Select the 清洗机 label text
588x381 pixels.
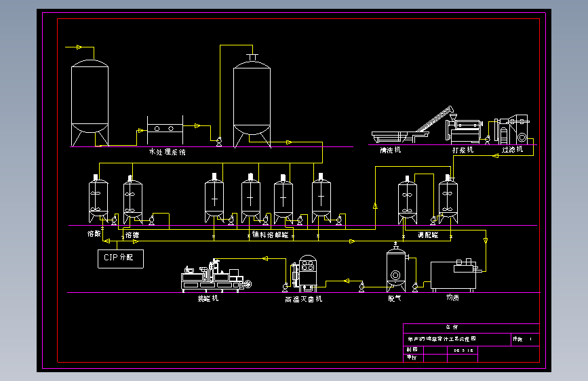391,150
